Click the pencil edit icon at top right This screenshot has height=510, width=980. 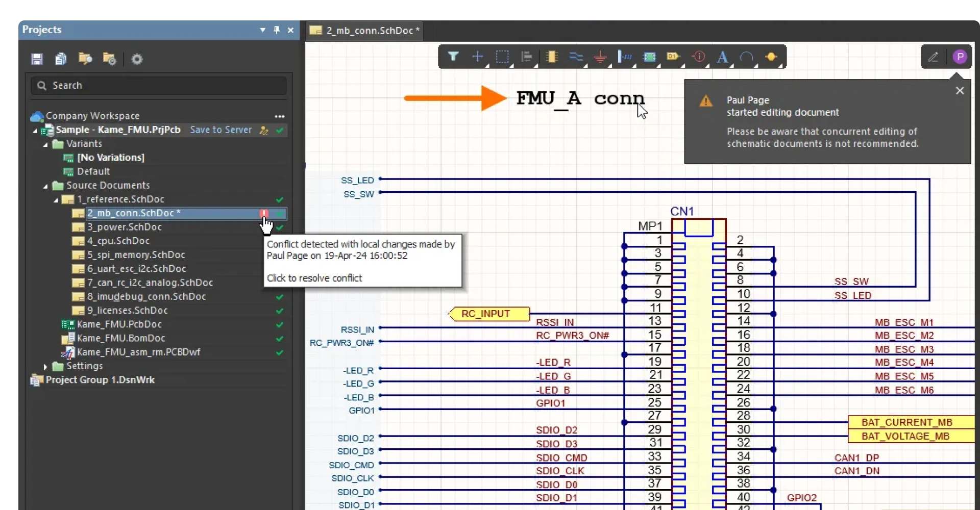tap(933, 57)
